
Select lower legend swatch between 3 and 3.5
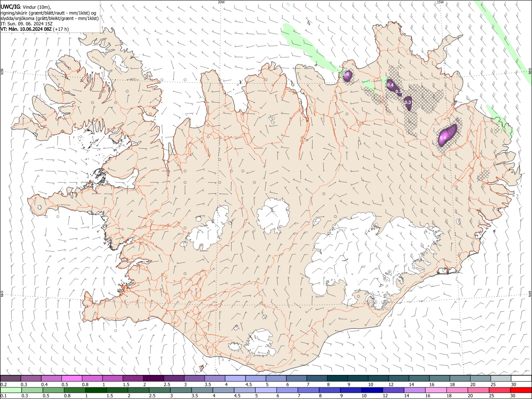pos(180,390)
